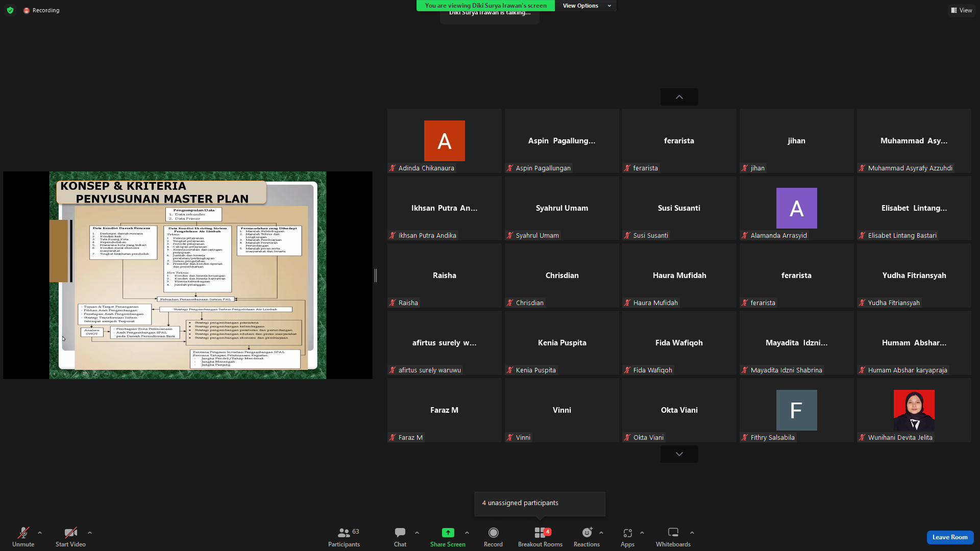The height and width of the screenshot is (551, 980).
Task: Click the shared screen slide thumbnail
Action: point(188,275)
